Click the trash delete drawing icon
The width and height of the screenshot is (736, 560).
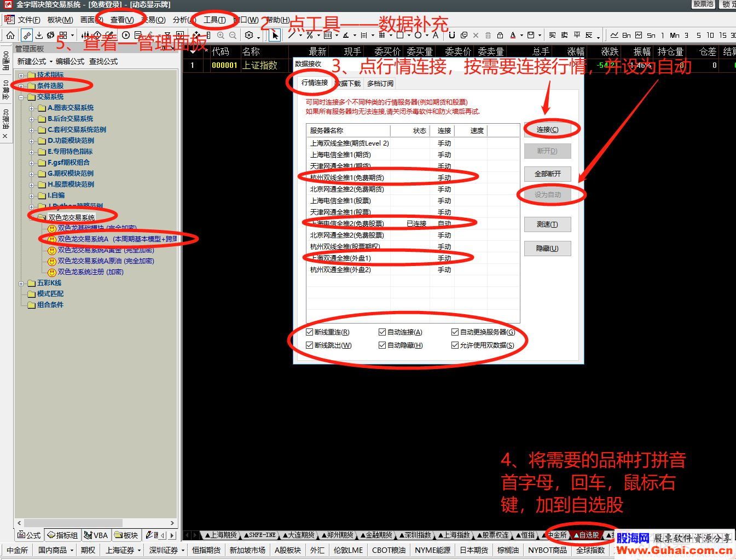pos(488,35)
